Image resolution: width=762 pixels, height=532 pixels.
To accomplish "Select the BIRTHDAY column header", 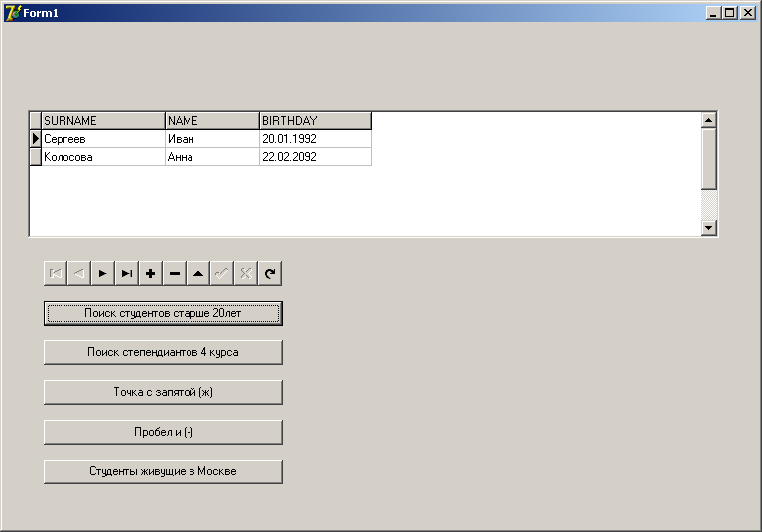I will tap(316, 121).
